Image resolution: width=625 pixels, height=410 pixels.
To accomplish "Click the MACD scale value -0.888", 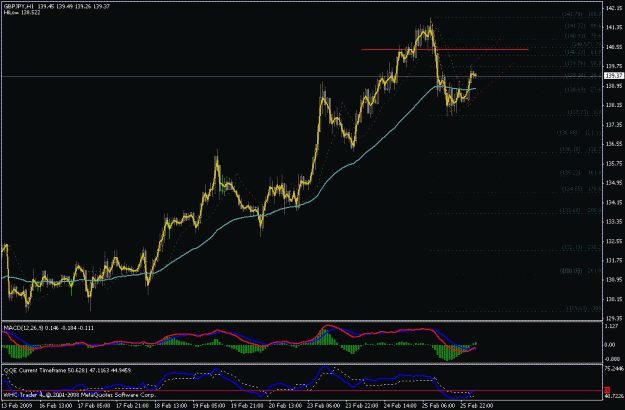I will pos(611,359).
